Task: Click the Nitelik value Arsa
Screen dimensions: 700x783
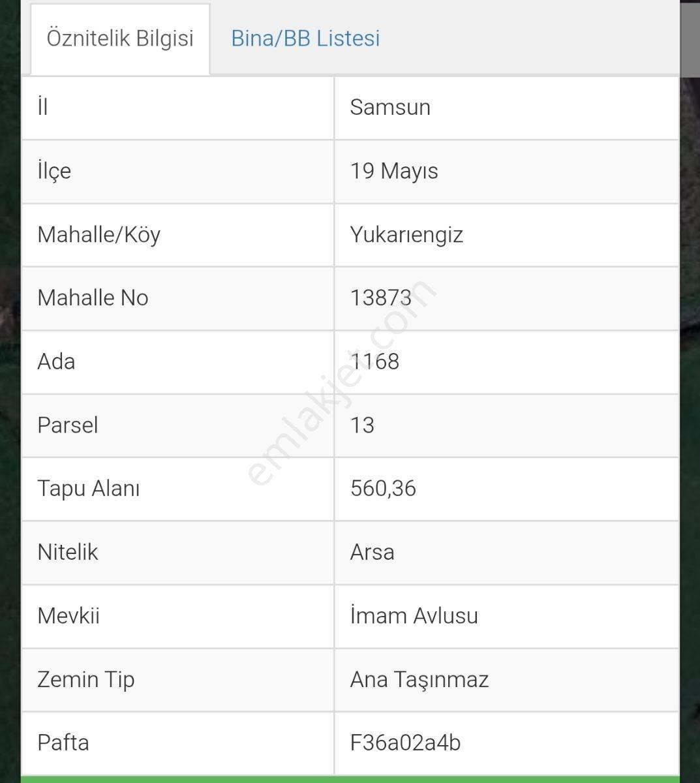Action: [372, 552]
